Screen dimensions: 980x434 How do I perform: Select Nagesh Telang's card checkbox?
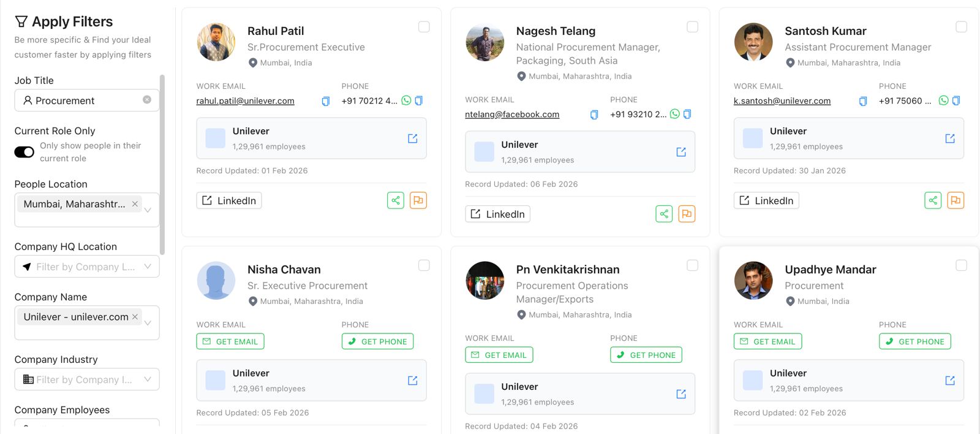(692, 27)
